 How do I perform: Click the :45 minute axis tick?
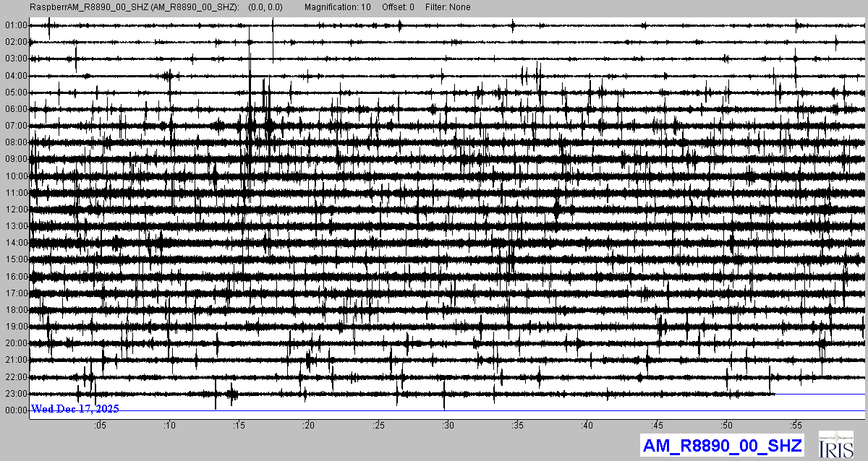coord(657,425)
